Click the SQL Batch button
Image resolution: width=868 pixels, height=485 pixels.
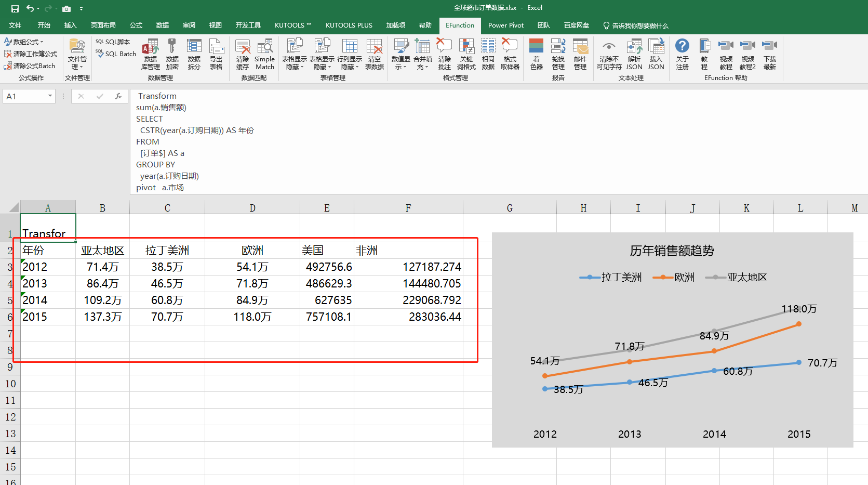[x=116, y=54]
